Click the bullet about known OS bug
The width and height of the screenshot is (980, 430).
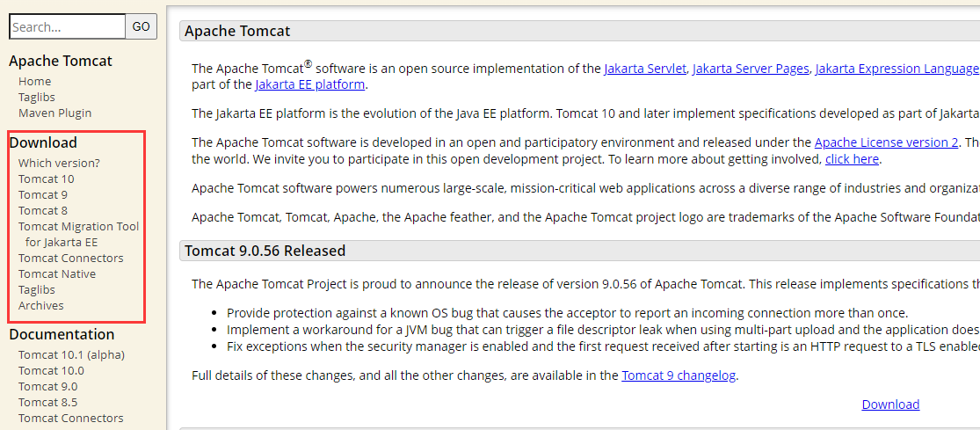567,313
